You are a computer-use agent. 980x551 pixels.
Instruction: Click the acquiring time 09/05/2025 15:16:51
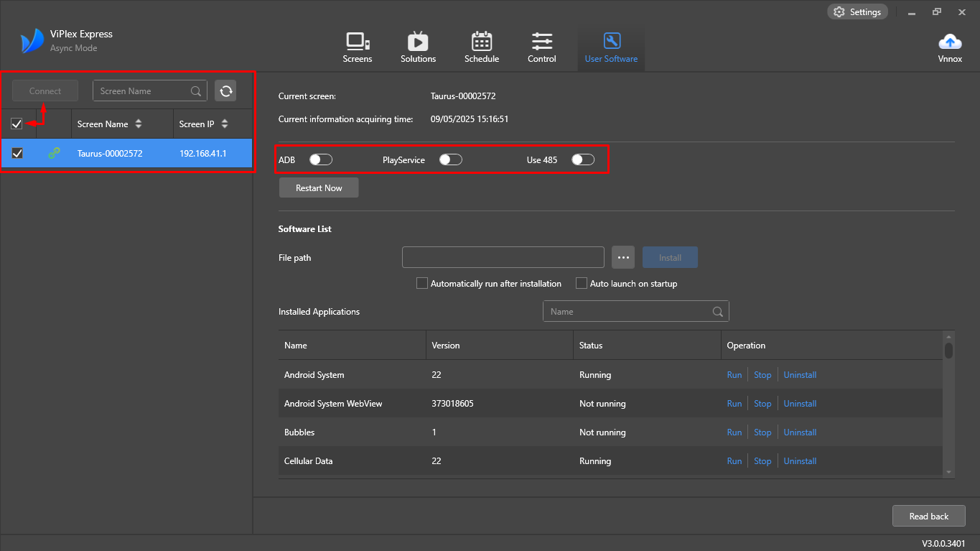coord(470,119)
